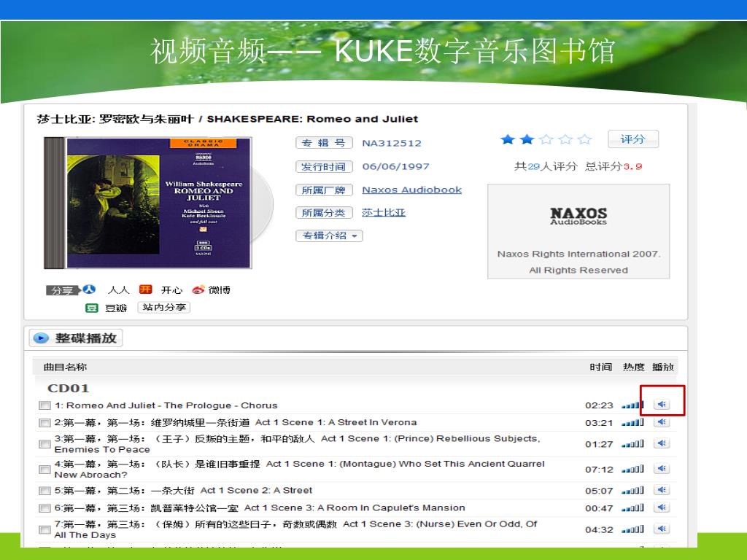Click the Romeo and Juliet album cover

click(x=148, y=203)
